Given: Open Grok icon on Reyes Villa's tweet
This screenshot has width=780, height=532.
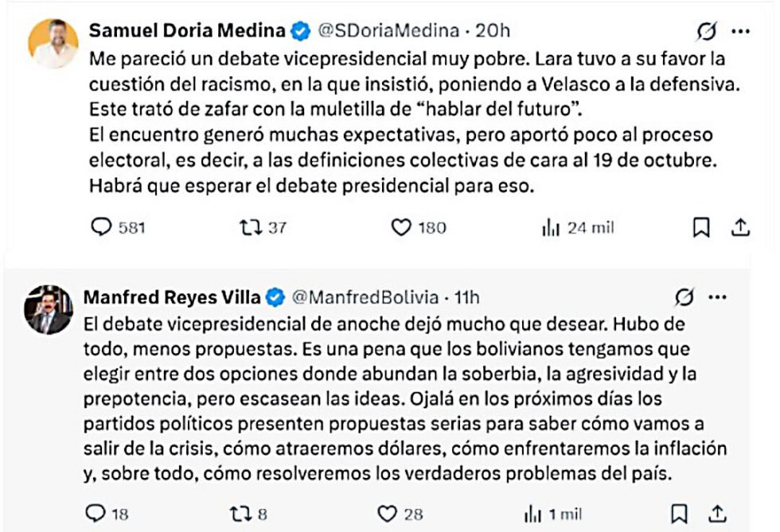Looking at the screenshot, I should (682, 298).
